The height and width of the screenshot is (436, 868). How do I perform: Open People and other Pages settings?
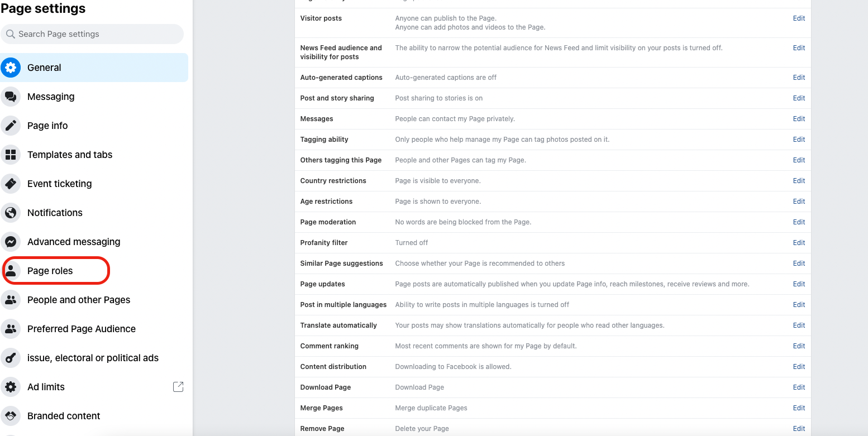[x=94, y=300]
